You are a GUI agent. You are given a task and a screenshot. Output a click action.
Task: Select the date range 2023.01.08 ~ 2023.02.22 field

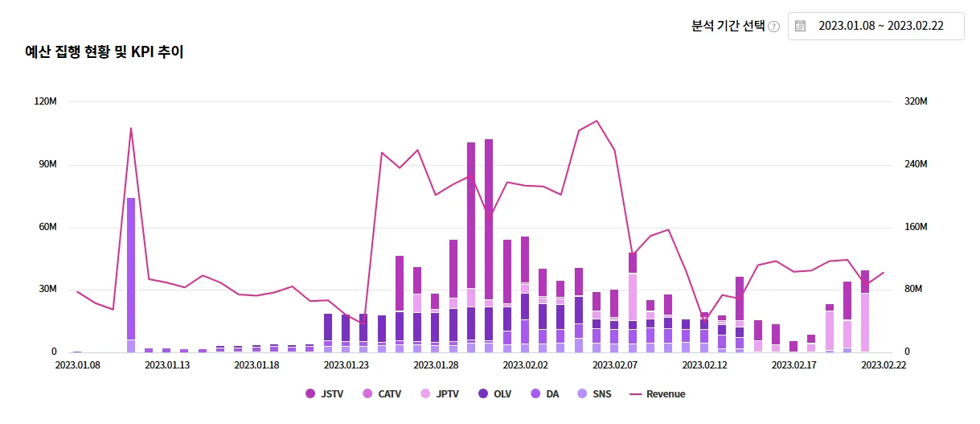coord(875,26)
